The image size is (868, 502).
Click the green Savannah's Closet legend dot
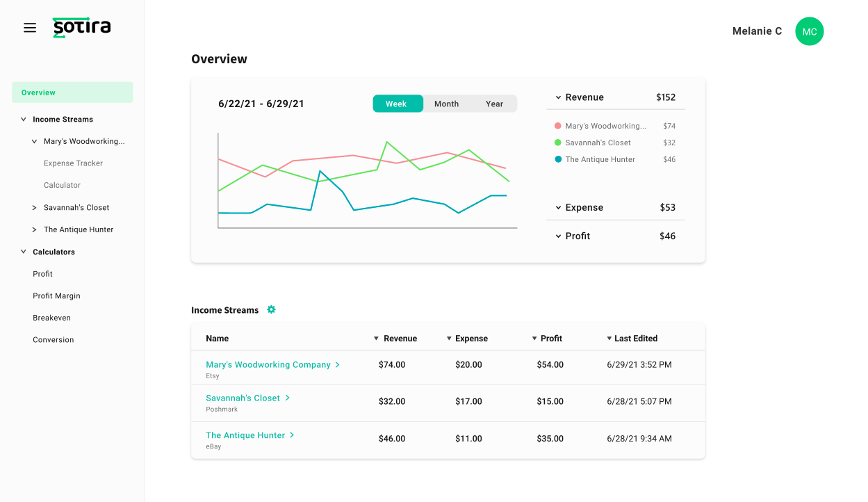(x=558, y=143)
